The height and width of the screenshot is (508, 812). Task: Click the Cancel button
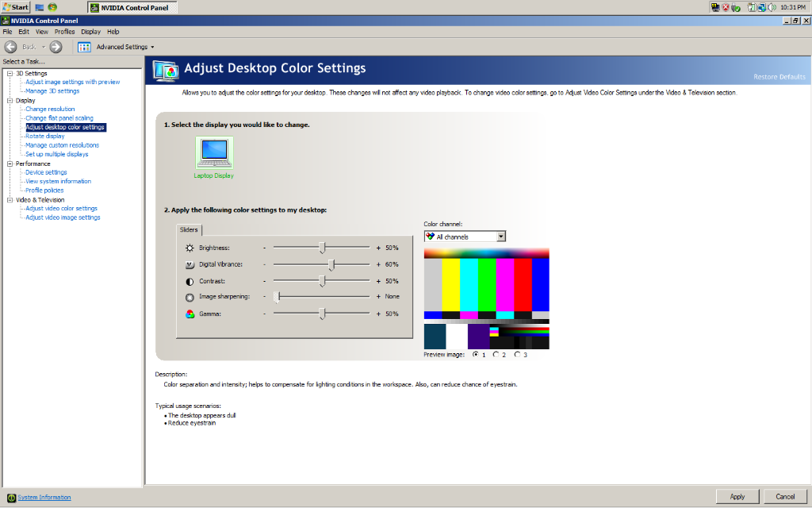(785, 497)
